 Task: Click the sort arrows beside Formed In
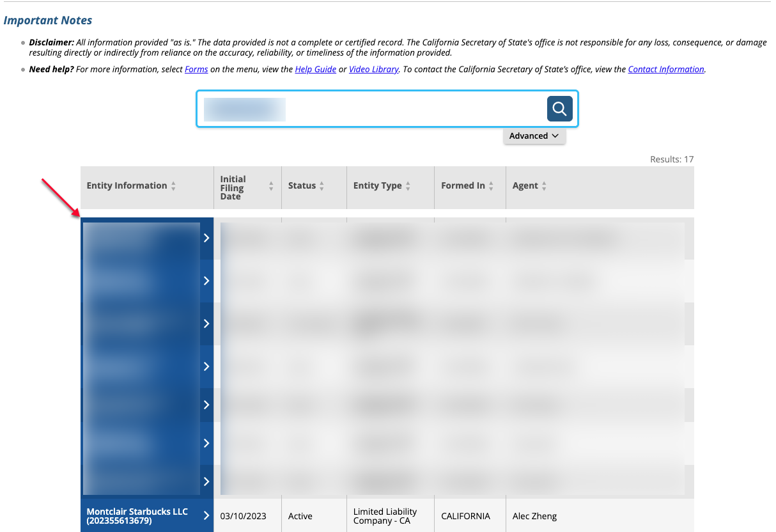pyautogui.click(x=491, y=186)
